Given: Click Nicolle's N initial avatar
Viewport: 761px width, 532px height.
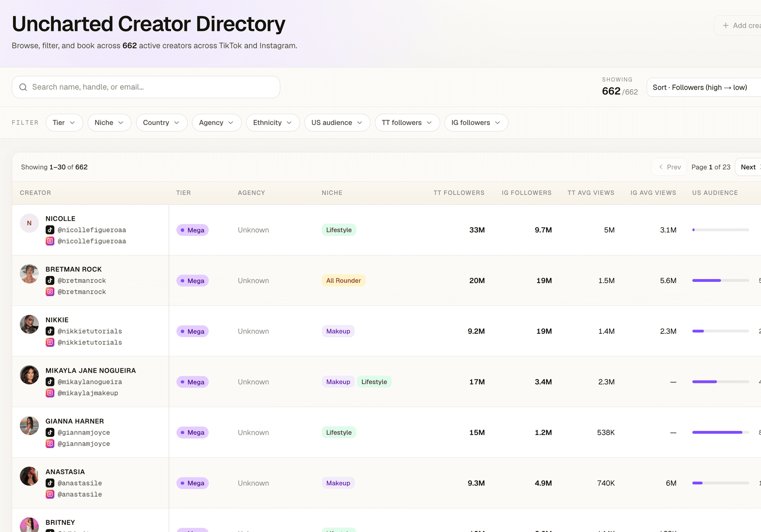Looking at the screenshot, I should click(x=29, y=223).
